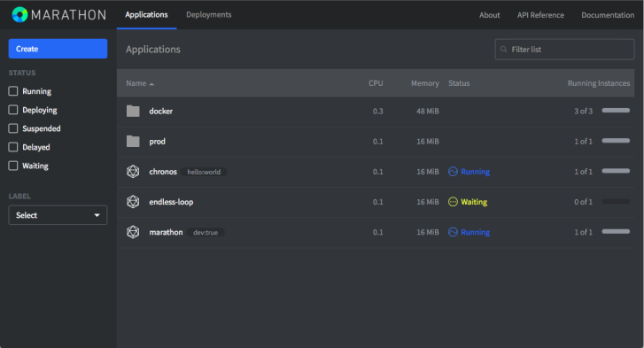The image size is (644, 348).
Task: Click the Filter list input field
Action: coord(565,50)
